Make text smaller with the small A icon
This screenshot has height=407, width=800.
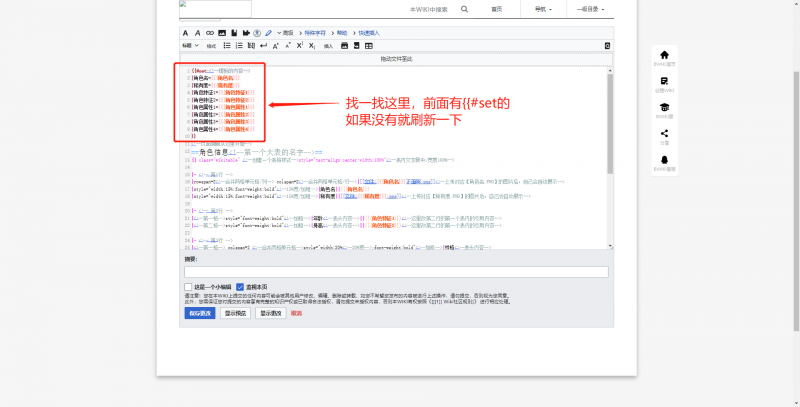pos(288,46)
